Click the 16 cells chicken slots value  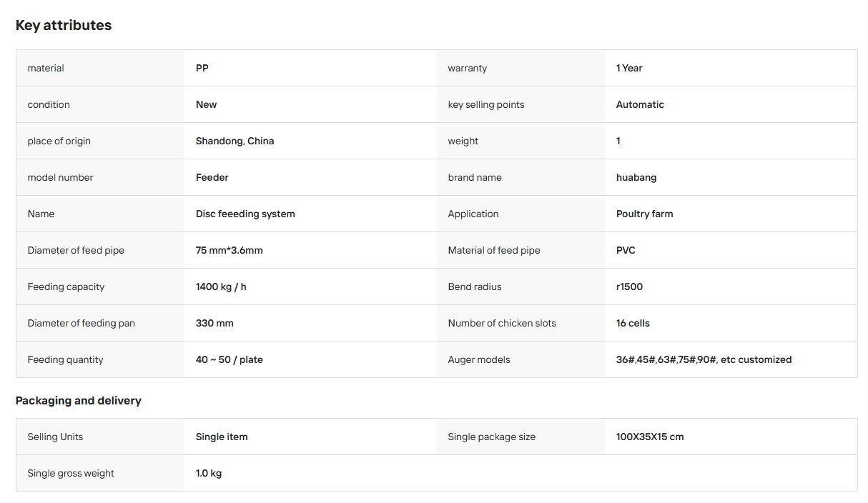click(x=633, y=323)
